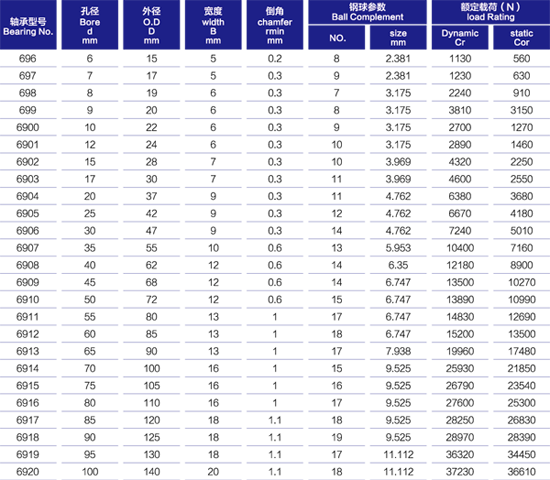Select bearing number 6914 cell

pyautogui.click(x=28, y=368)
